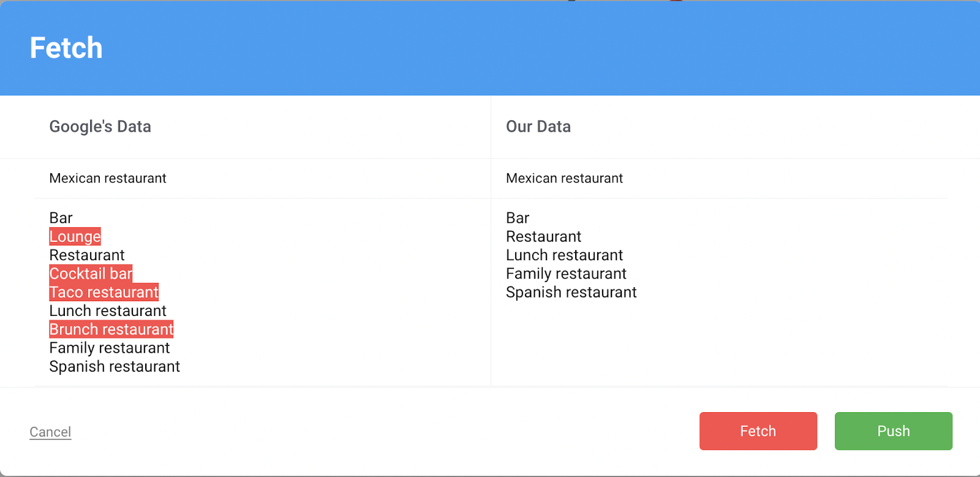Click Restaurant in Google's Data list

(87, 255)
